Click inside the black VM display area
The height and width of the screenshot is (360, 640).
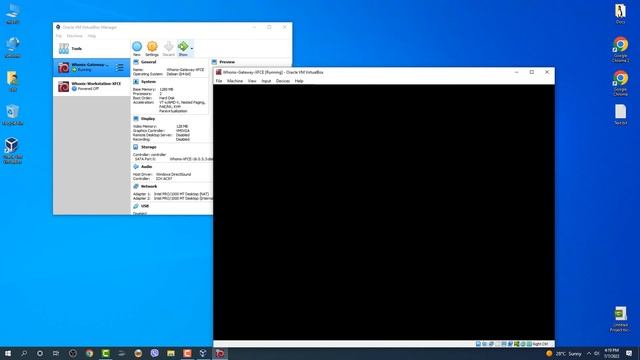click(384, 212)
